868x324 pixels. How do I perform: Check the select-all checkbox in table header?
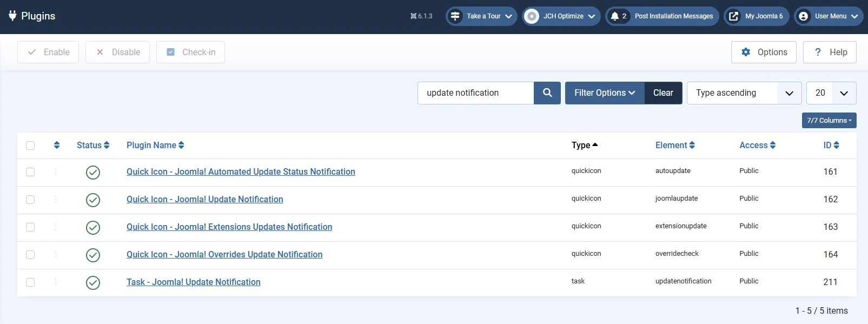[x=30, y=146]
